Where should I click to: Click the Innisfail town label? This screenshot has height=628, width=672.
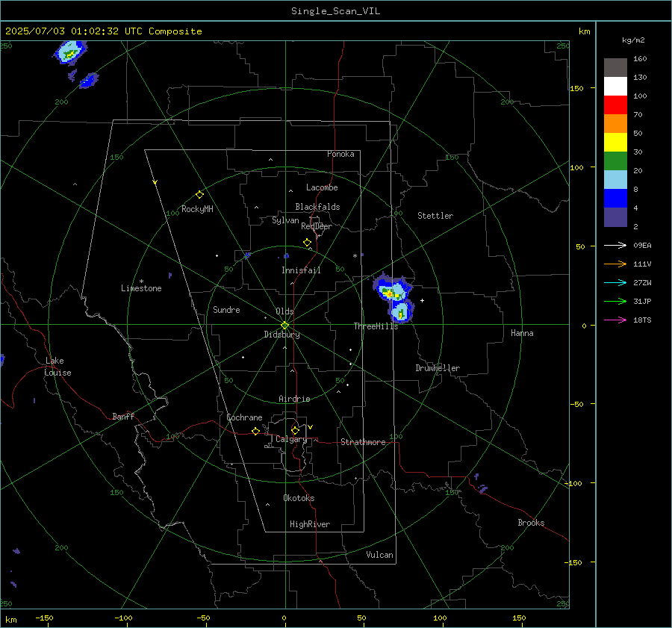click(301, 270)
